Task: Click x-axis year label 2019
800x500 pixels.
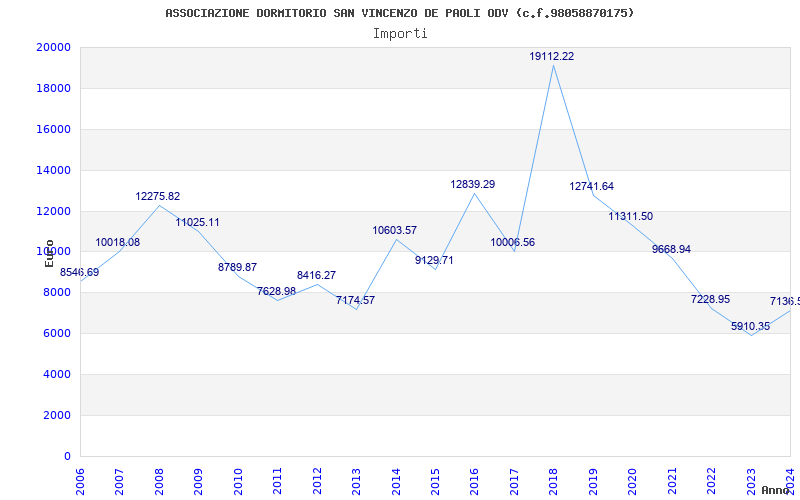Action: pos(593,482)
